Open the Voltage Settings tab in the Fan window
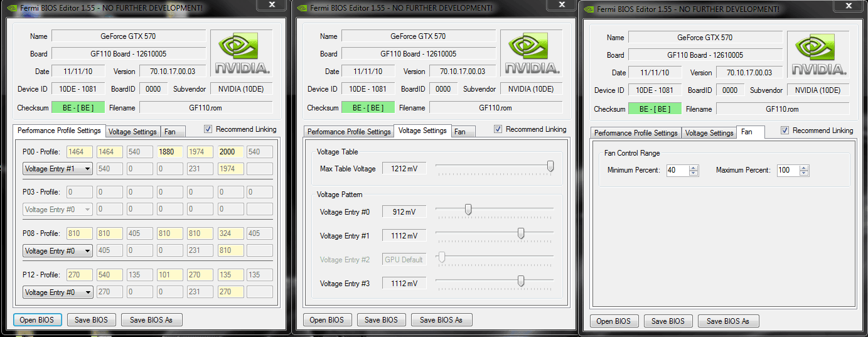This screenshot has width=868, height=337. pyautogui.click(x=709, y=133)
